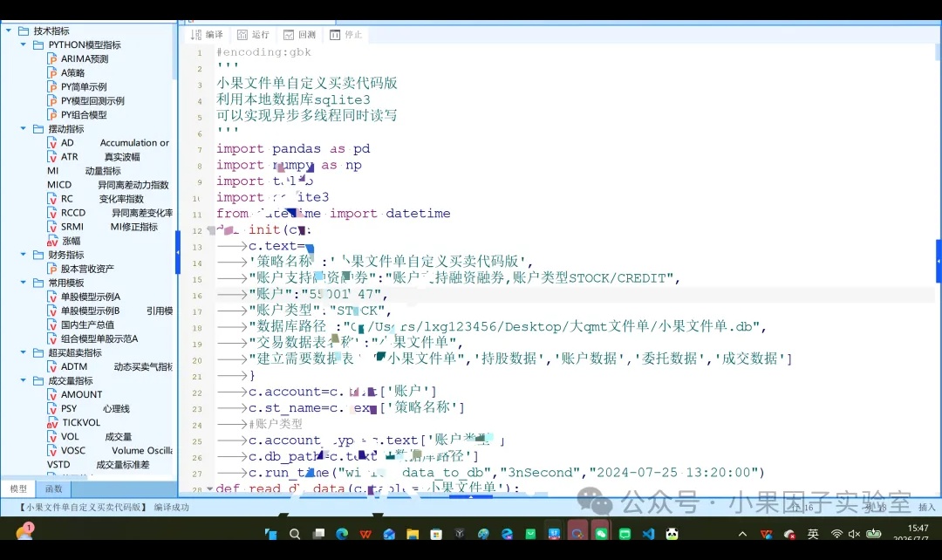Toggle the 英 input method indicator
Screen dimensions: 942x560
pos(813,534)
